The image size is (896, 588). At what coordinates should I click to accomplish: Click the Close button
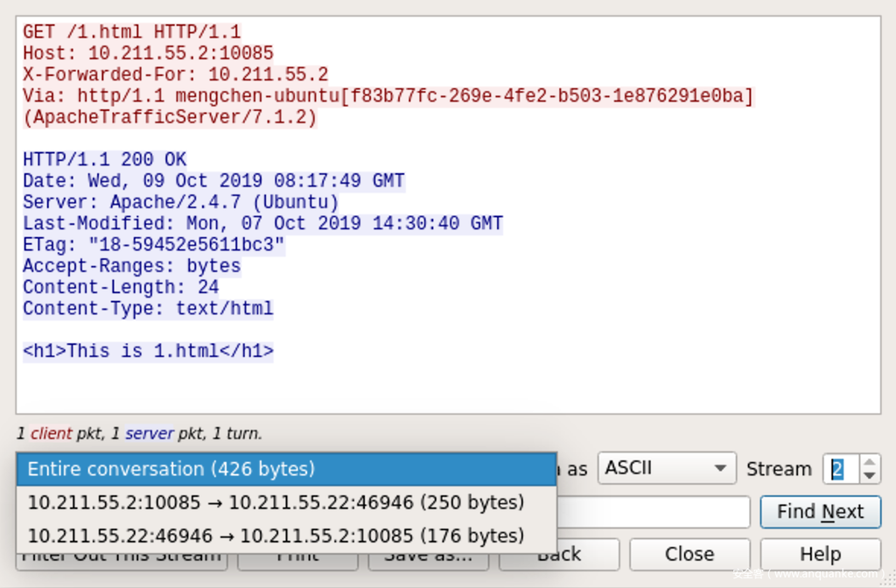coord(689,554)
